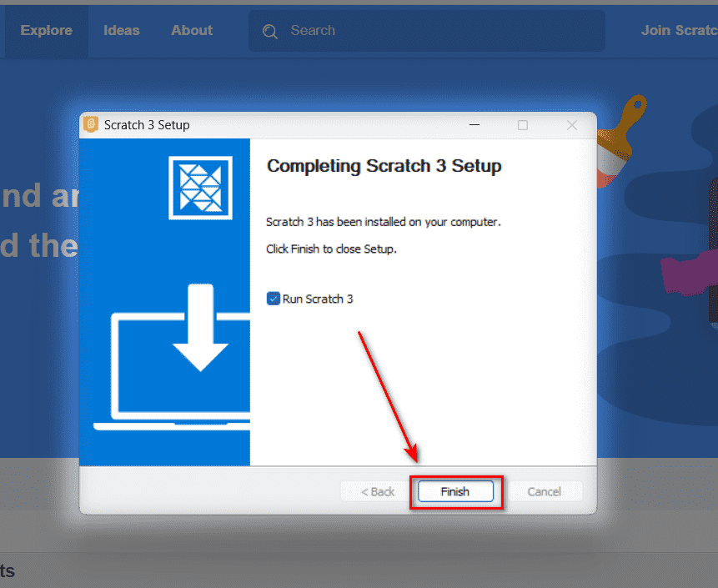718x588 pixels.
Task: Click the Scratch 3 Setup title bar icon
Action: (91, 124)
